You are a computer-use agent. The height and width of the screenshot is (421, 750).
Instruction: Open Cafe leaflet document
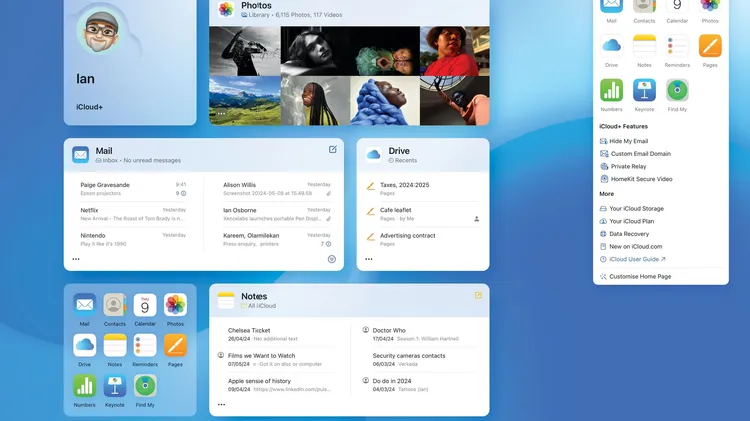[423, 214]
